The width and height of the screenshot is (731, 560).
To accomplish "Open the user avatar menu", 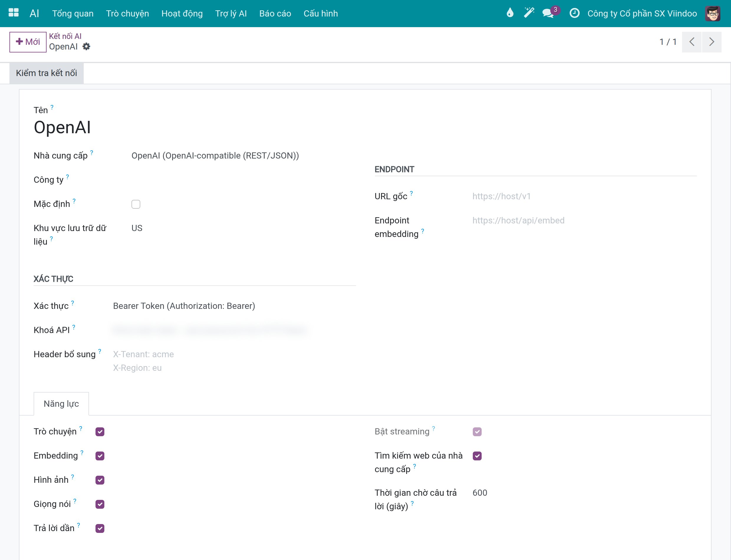I will pyautogui.click(x=713, y=13).
